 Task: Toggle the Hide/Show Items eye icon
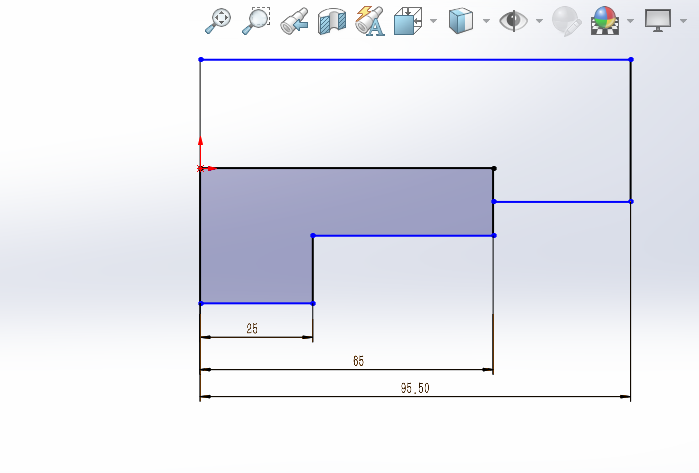pyautogui.click(x=514, y=21)
